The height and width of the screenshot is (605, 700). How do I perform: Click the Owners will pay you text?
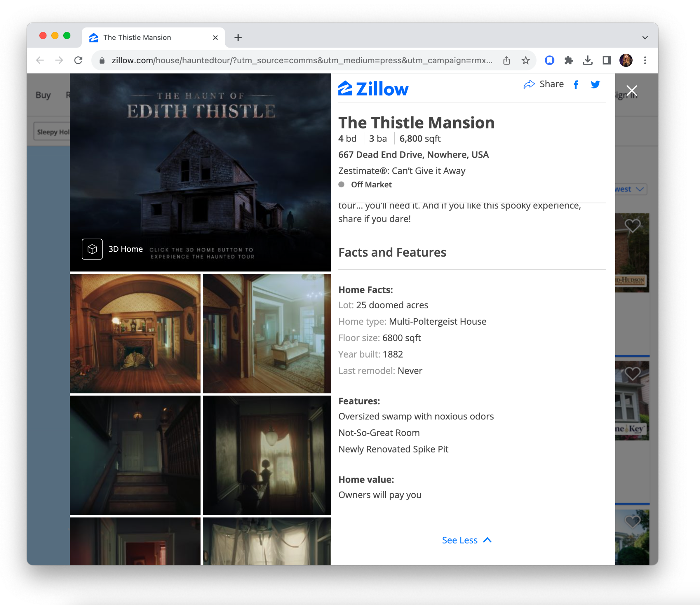click(x=380, y=495)
